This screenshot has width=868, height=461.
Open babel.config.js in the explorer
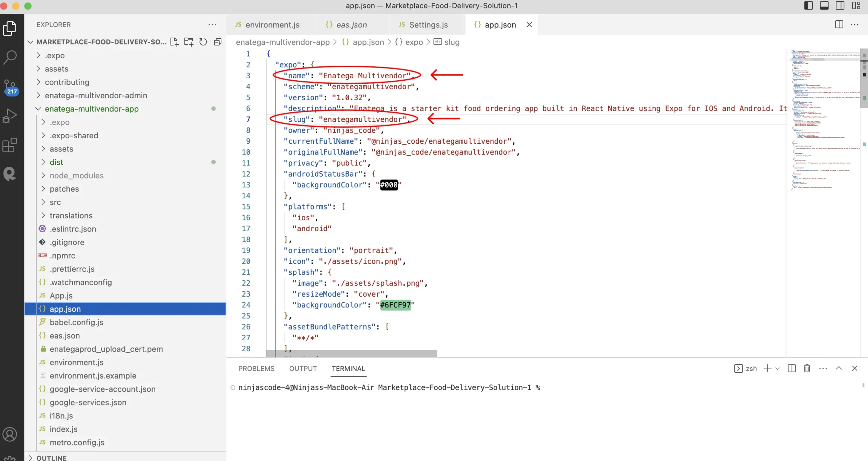point(76,322)
